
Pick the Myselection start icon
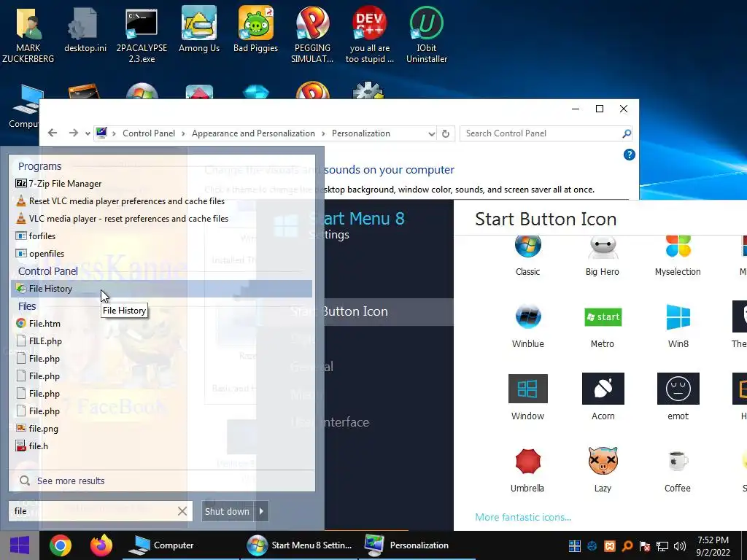pyautogui.click(x=678, y=246)
